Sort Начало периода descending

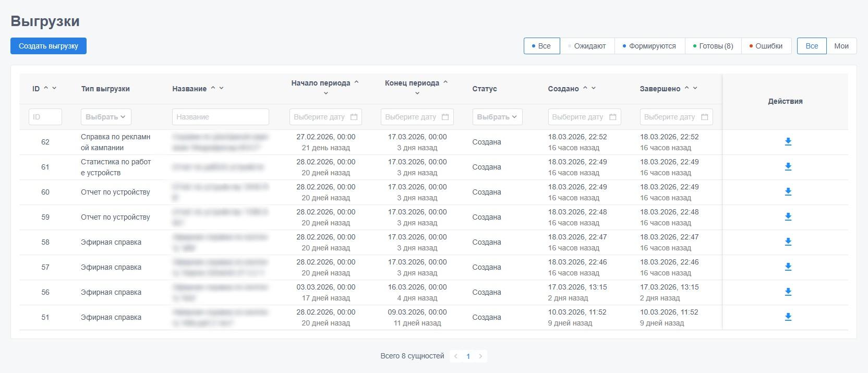click(326, 93)
